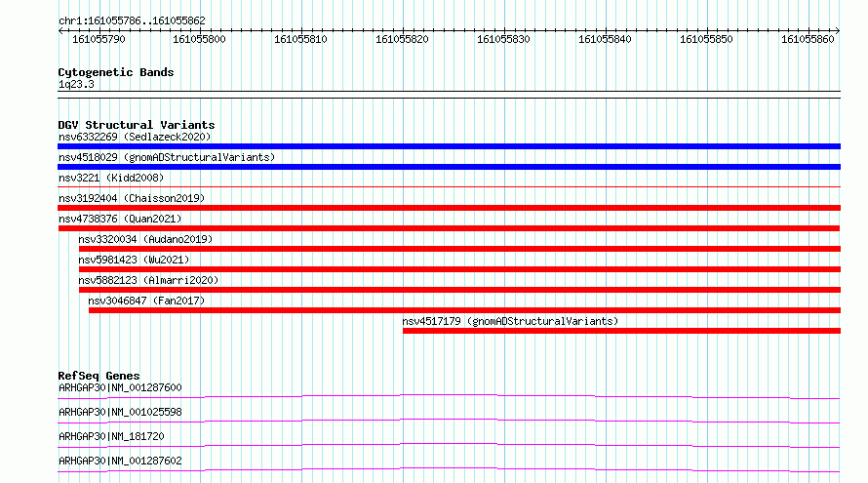This screenshot has width=868, height=483.
Task: Open variant nsv6332269 (Sedlazeck2020) label
Action: (x=135, y=137)
